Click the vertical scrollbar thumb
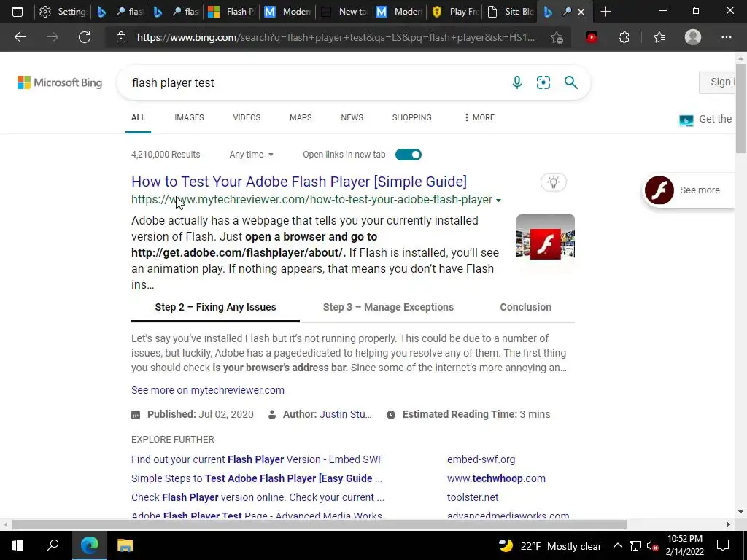 click(740, 109)
